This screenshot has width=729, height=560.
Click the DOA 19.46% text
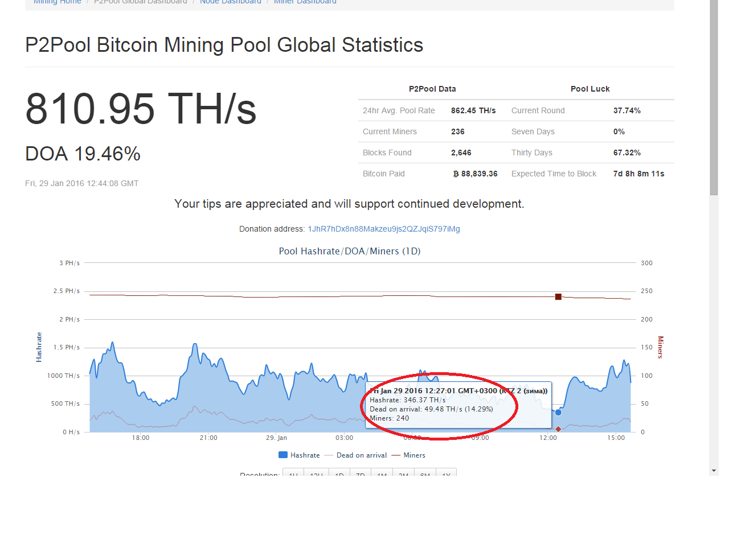(x=83, y=154)
